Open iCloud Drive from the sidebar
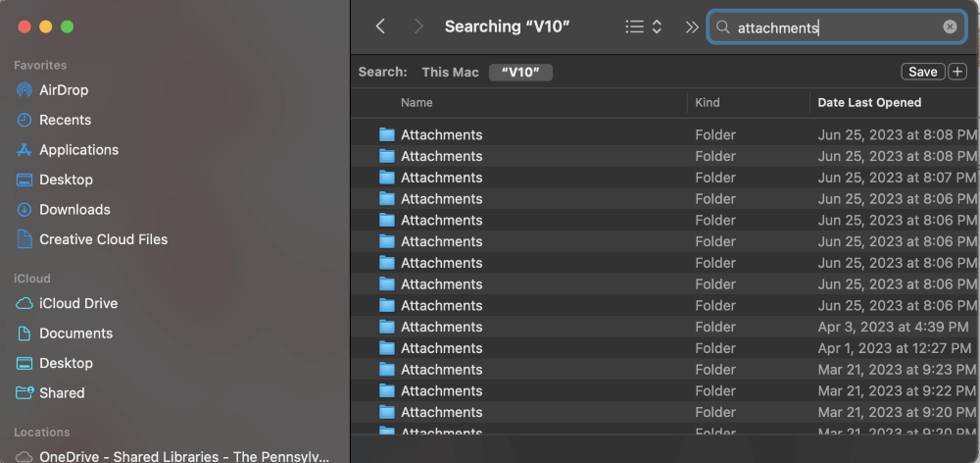 (x=78, y=303)
